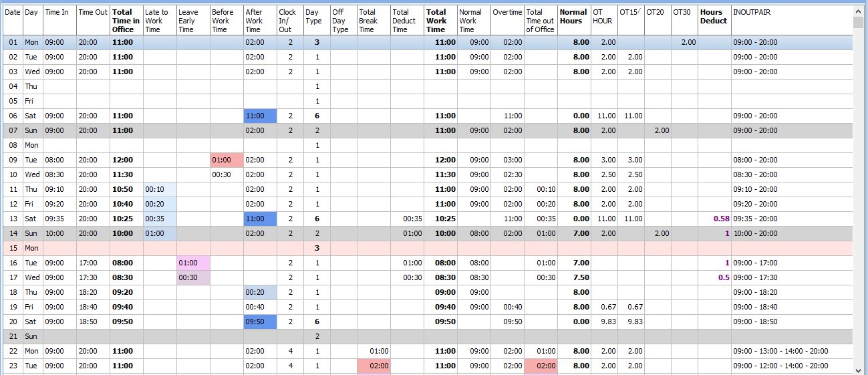Select the date 21 Sunday row cell
This screenshot has width=868, height=375.
tap(13, 336)
